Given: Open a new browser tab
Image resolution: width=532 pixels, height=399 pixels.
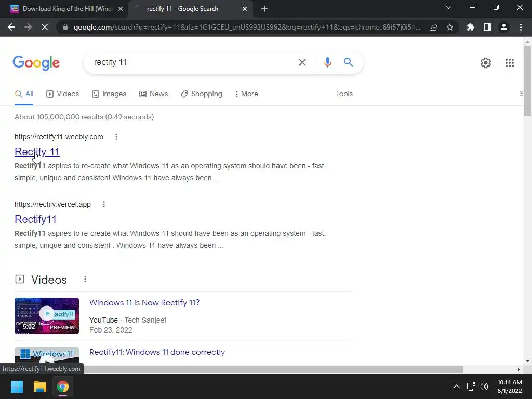Looking at the screenshot, I should [x=264, y=9].
